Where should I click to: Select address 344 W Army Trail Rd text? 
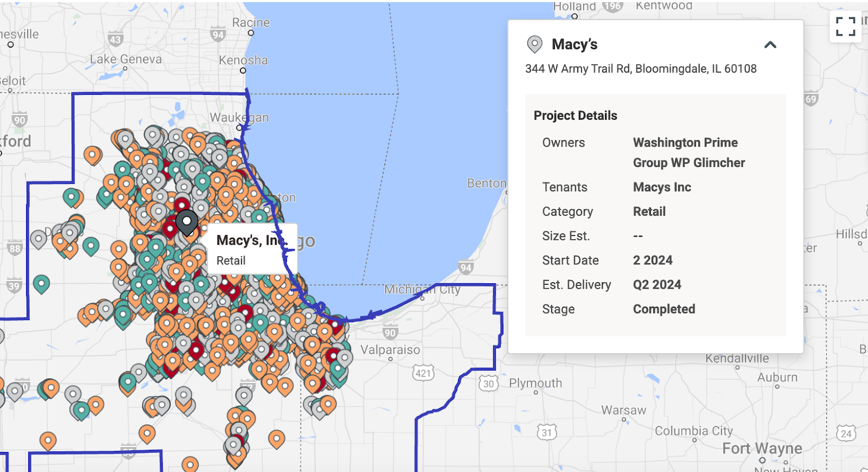[641, 69]
